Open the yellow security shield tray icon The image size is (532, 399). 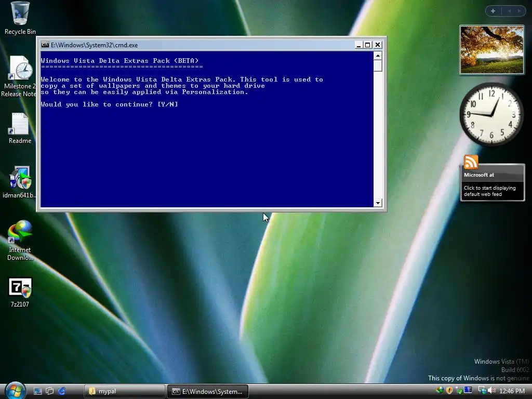pyautogui.click(x=449, y=391)
